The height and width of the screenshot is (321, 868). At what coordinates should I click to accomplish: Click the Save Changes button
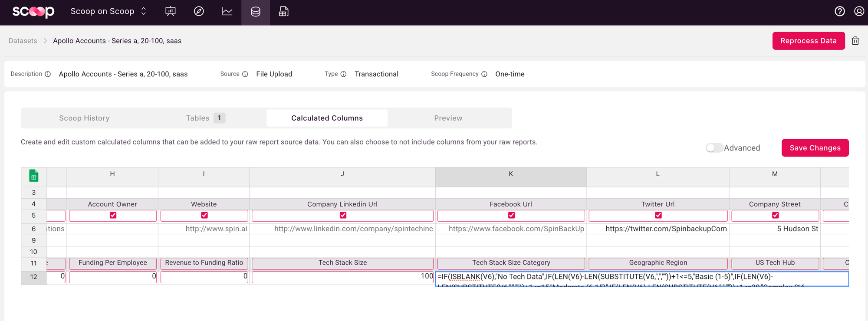(x=815, y=148)
